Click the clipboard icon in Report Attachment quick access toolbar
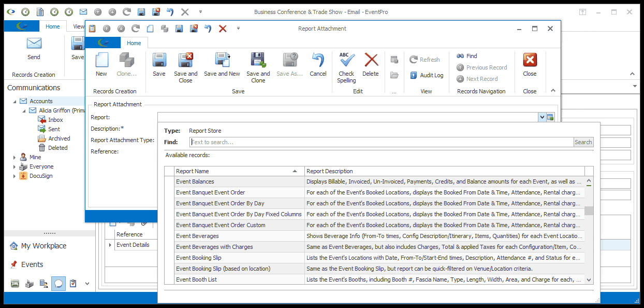 [92, 29]
